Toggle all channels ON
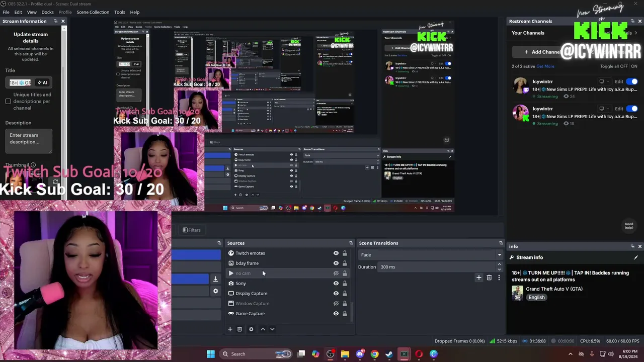 point(634,66)
